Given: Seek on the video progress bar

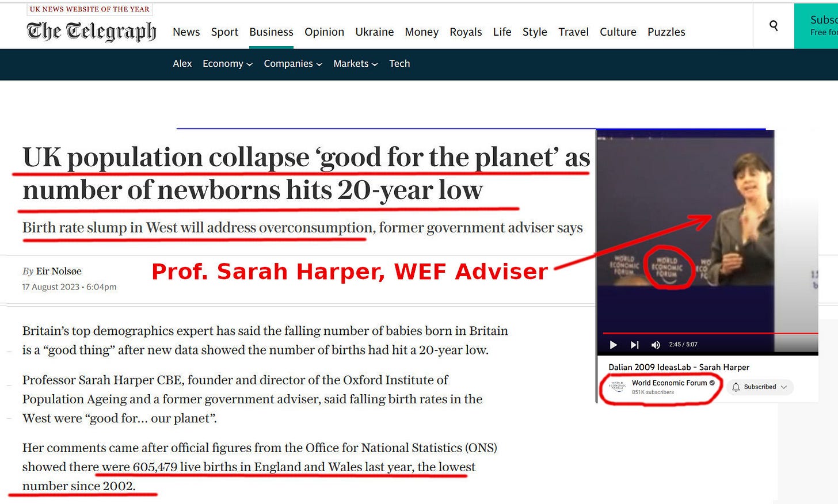Looking at the screenshot, I should [710, 333].
